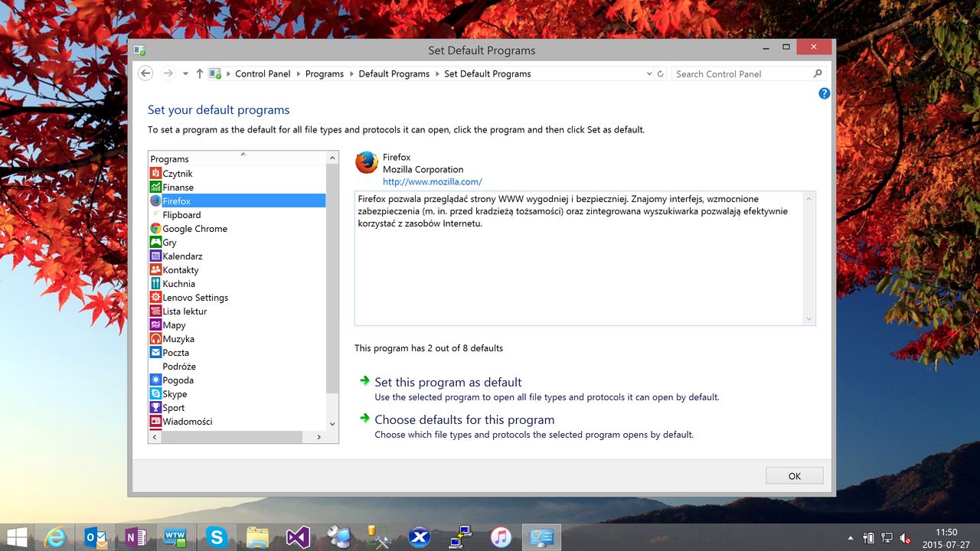The width and height of the screenshot is (980, 551).
Task: Click Choose defaults for this program
Action: coord(464,419)
